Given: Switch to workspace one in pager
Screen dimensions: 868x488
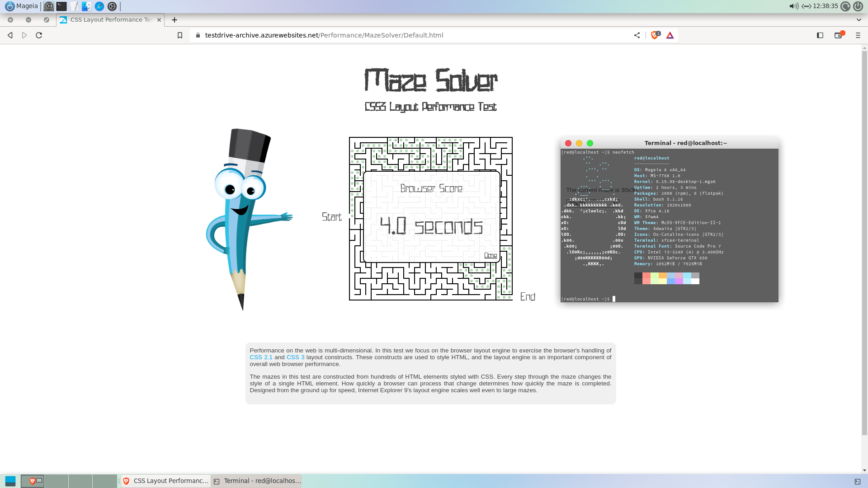Looking at the screenshot, I should click(x=33, y=481).
